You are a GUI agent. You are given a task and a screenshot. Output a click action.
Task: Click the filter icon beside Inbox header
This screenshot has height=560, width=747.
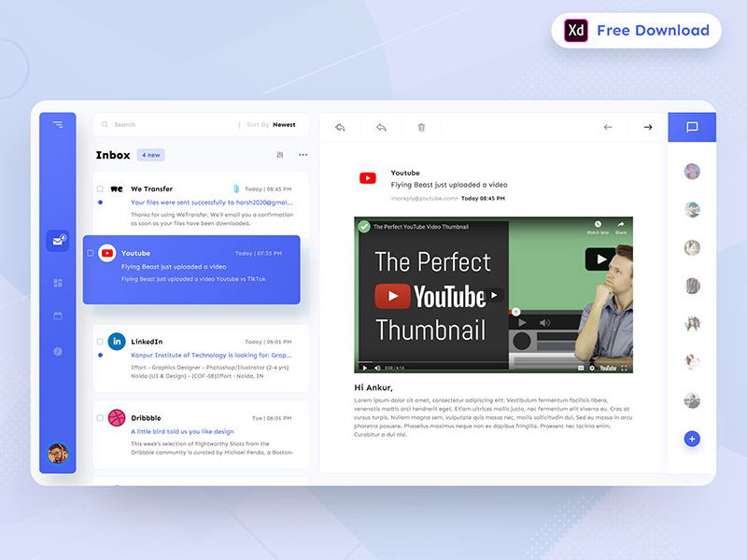[278, 154]
